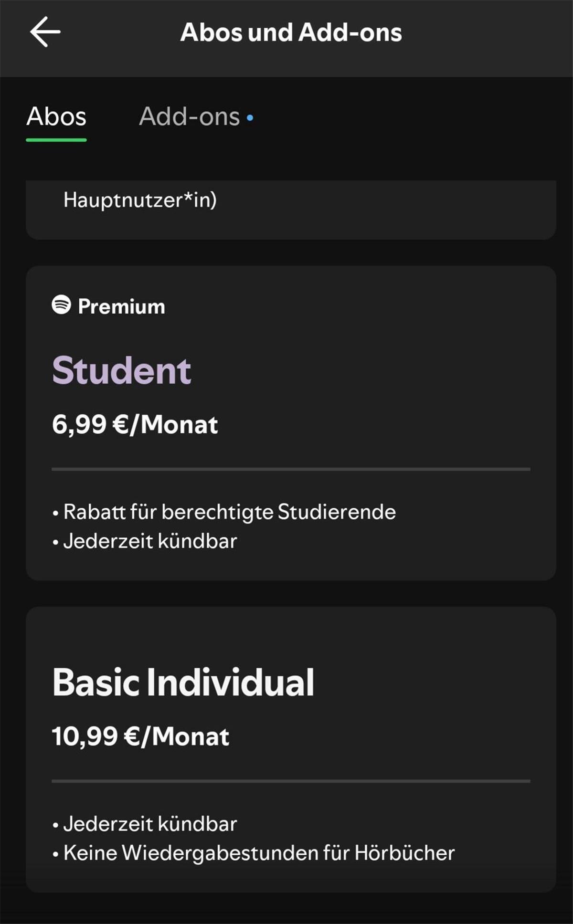Click the green underline below Abos

click(x=56, y=140)
